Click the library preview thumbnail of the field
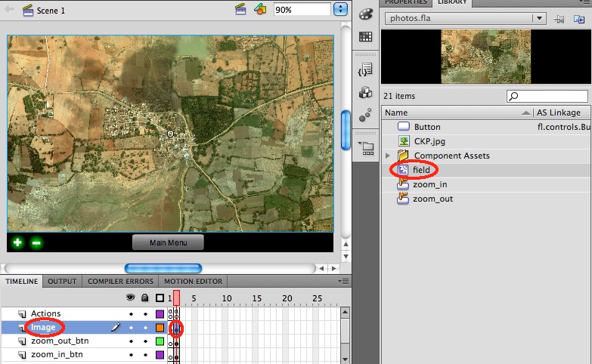 pos(486,57)
